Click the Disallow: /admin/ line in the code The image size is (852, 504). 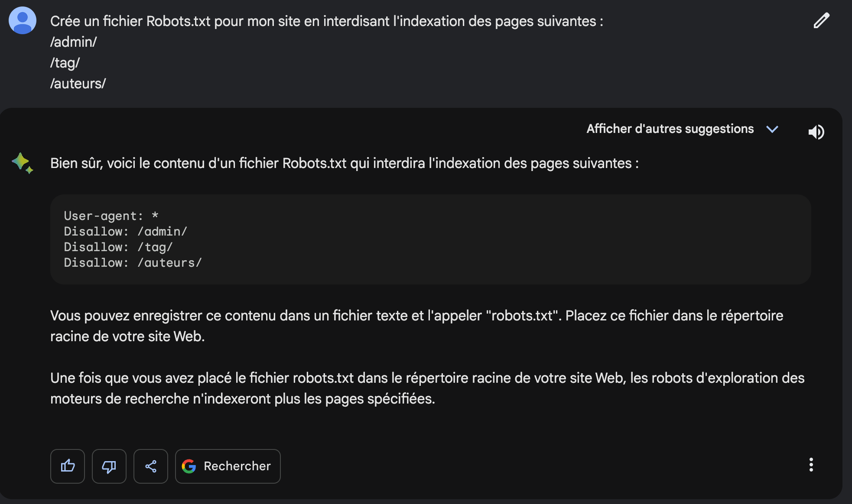tap(126, 231)
